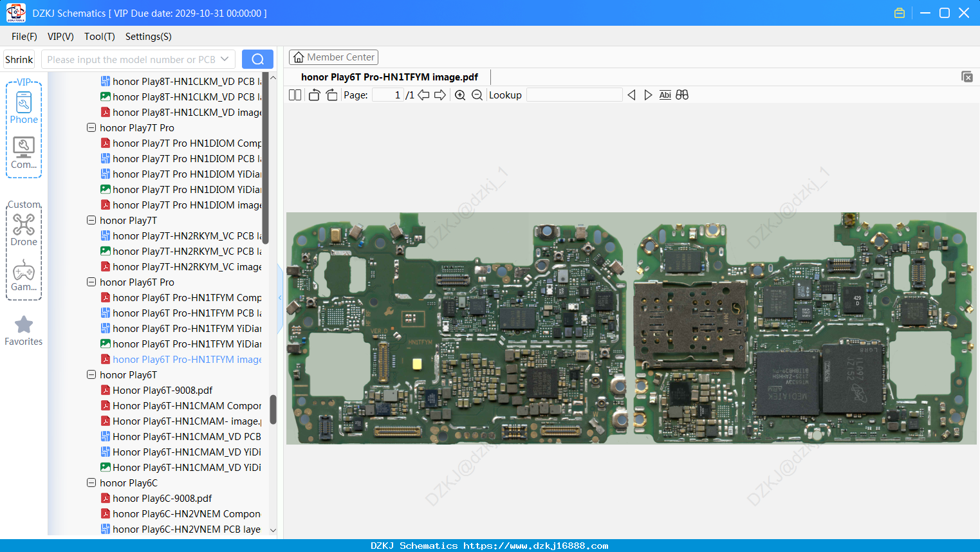Go to the next page arrow
Image resolution: width=980 pixels, height=552 pixels.
(440, 95)
